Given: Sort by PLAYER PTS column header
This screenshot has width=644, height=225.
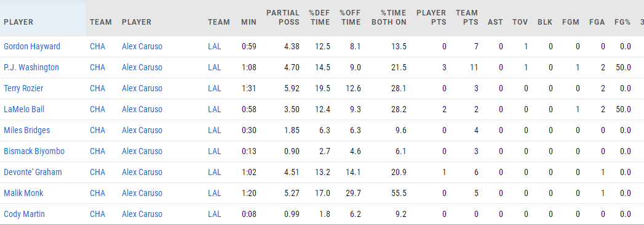Looking at the screenshot, I should [431, 18].
